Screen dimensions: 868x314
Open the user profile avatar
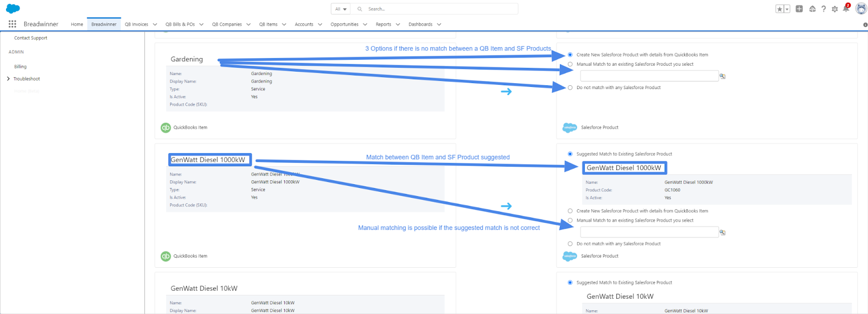861,9
